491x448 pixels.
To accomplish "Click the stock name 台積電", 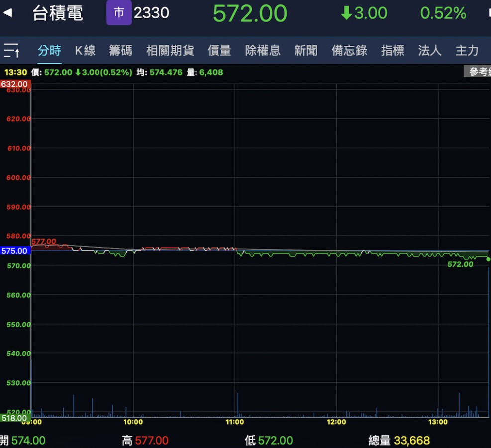I will tap(58, 13).
